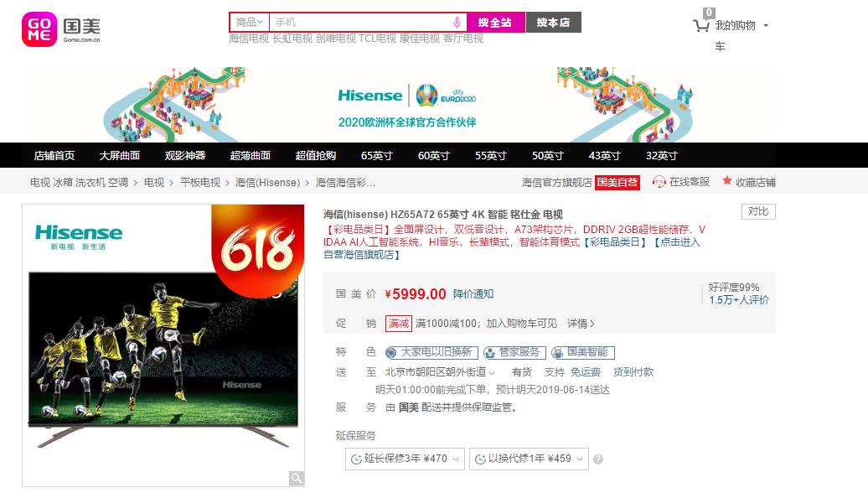The width and height of the screenshot is (868, 493).
Task: Click the 点击进入自营海信旗舰店 link
Action: (x=678, y=242)
